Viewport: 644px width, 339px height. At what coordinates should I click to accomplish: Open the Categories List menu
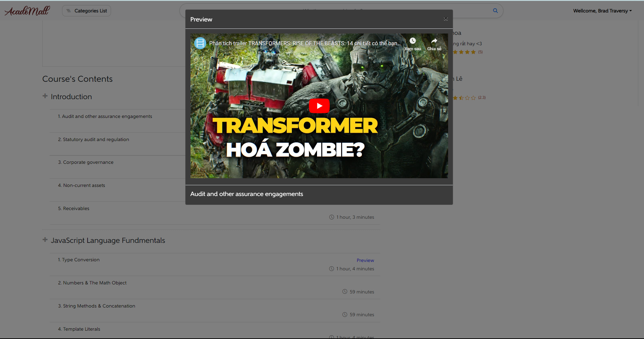(x=86, y=10)
